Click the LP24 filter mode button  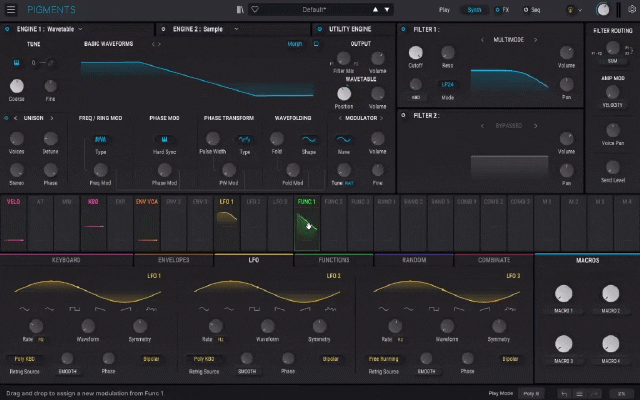pos(447,84)
